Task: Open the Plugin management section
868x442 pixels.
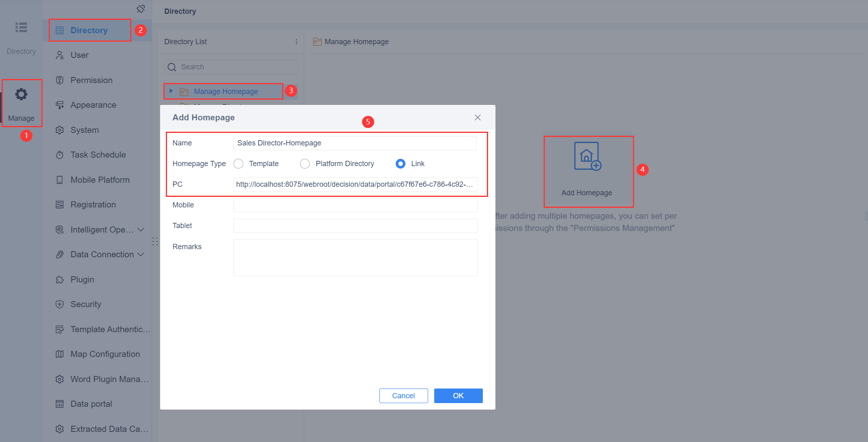Action: click(82, 279)
